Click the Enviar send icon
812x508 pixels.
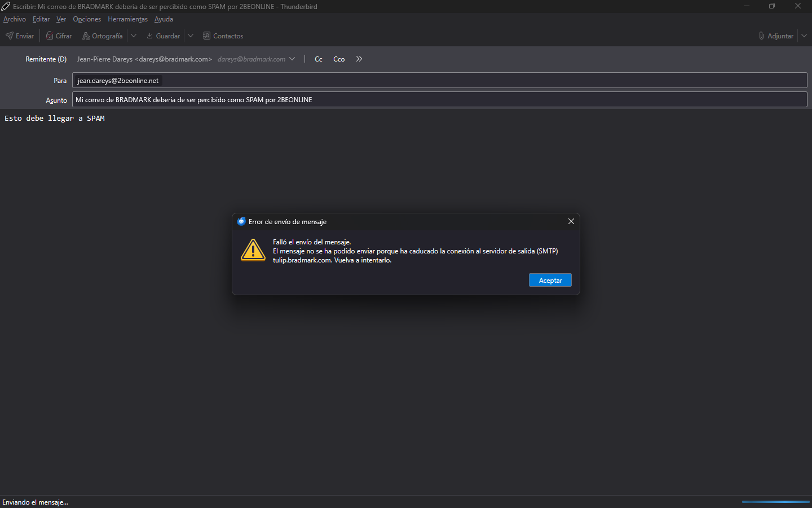pos(10,36)
